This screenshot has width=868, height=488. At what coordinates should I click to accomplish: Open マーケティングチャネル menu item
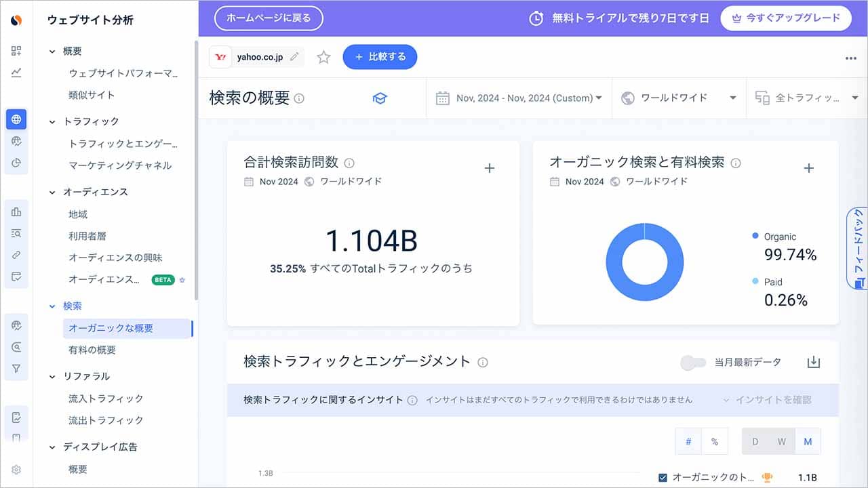[120, 165]
